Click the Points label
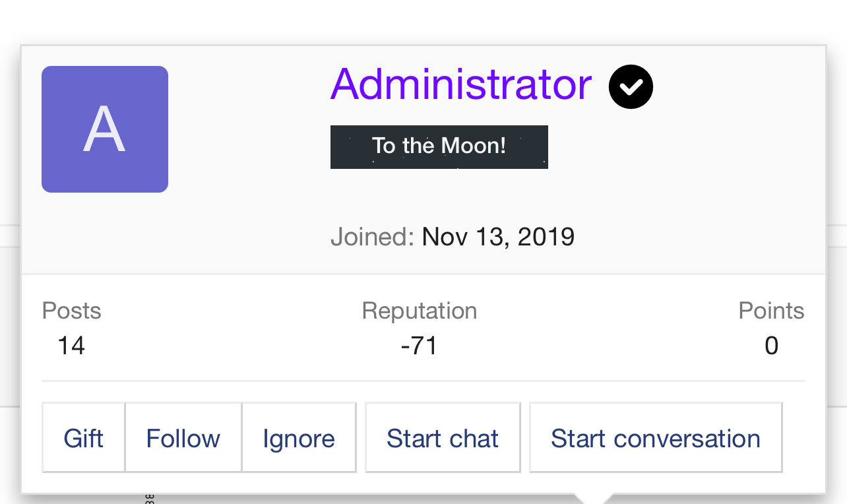 tap(772, 311)
